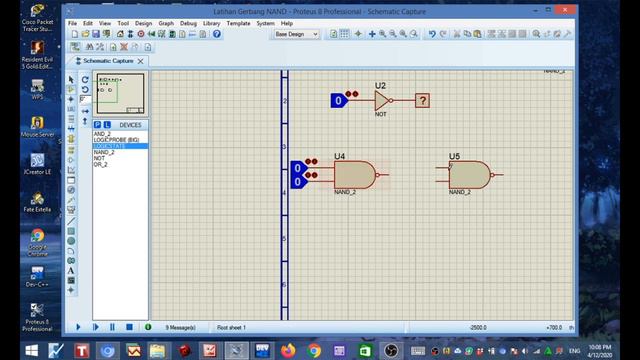This screenshot has width=640, height=360.
Task: Click the Open Project folder icon
Action: pyautogui.click(x=85, y=34)
